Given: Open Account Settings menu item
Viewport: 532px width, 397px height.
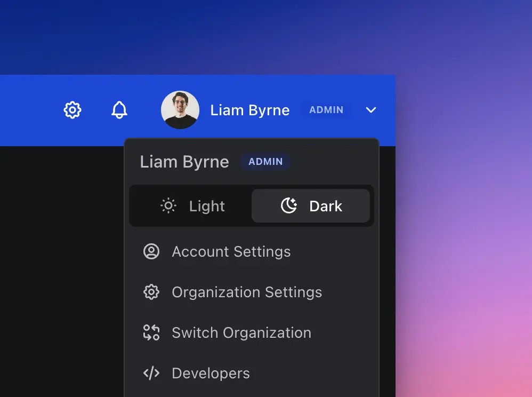Looking at the screenshot, I should [252, 252].
